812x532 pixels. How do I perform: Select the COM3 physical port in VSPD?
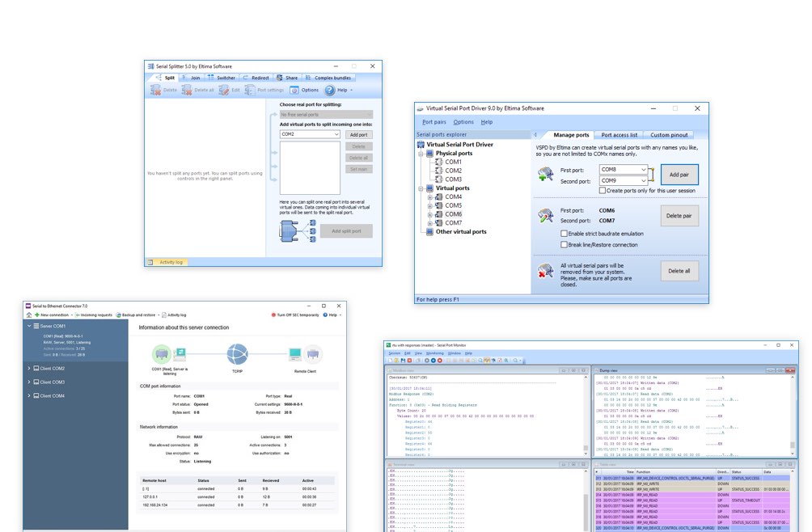coord(449,179)
